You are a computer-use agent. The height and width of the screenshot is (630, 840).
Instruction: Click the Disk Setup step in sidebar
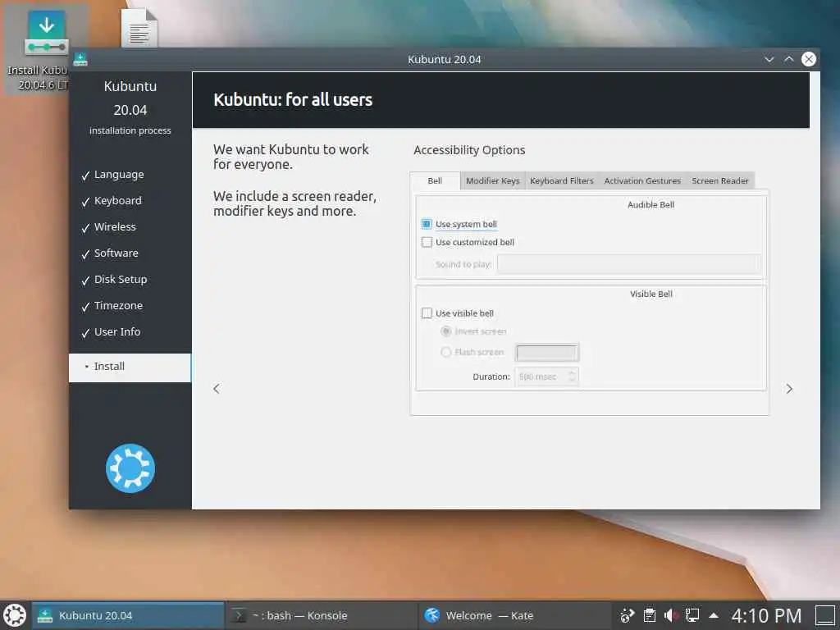(121, 280)
